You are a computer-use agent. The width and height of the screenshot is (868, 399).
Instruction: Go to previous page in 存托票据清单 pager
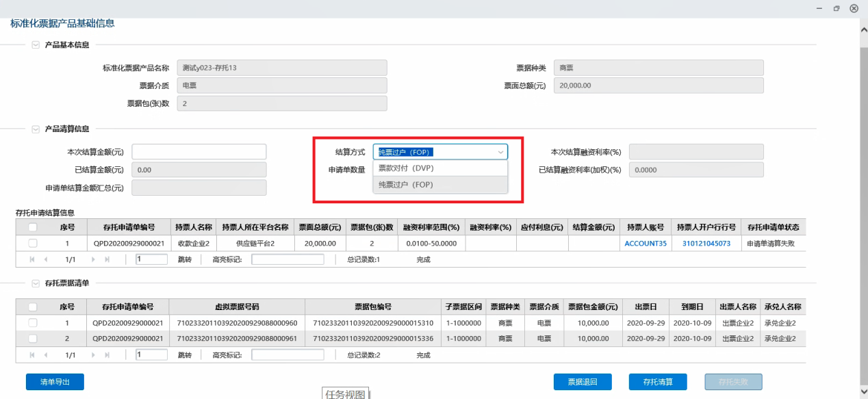coord(46,355)
